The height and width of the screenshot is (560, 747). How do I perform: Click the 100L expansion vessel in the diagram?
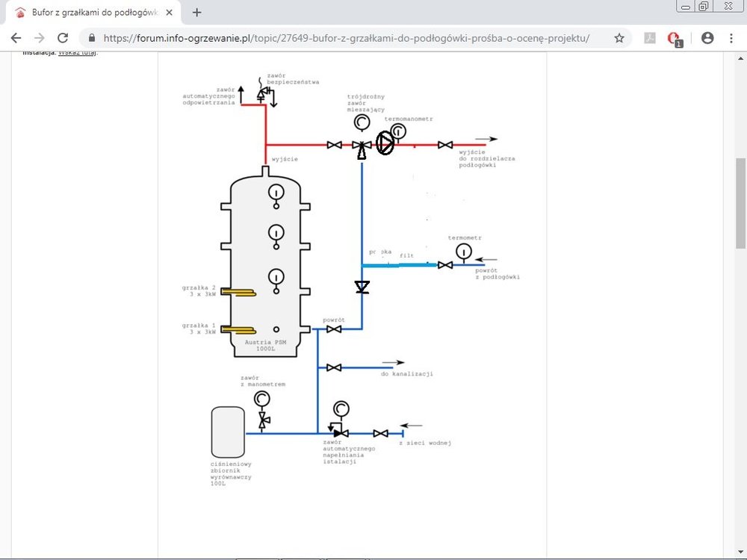[x=228, y=432]
